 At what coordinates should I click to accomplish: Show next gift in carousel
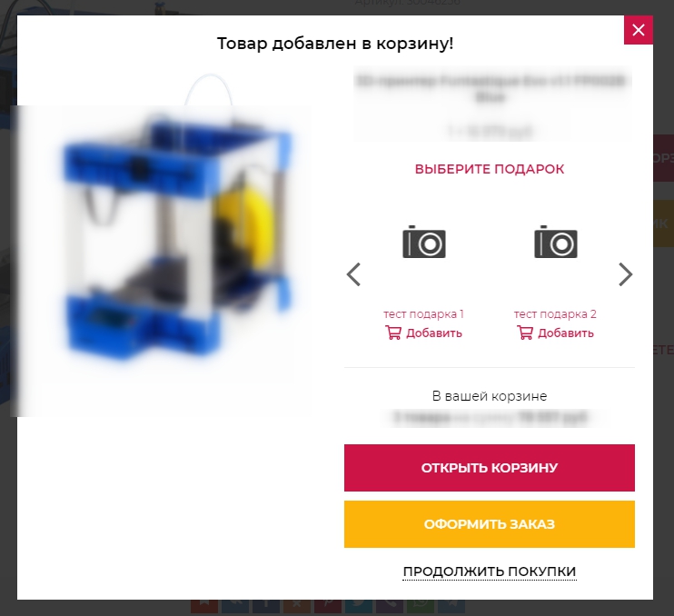pyautogui.click(x=626, y=274)
